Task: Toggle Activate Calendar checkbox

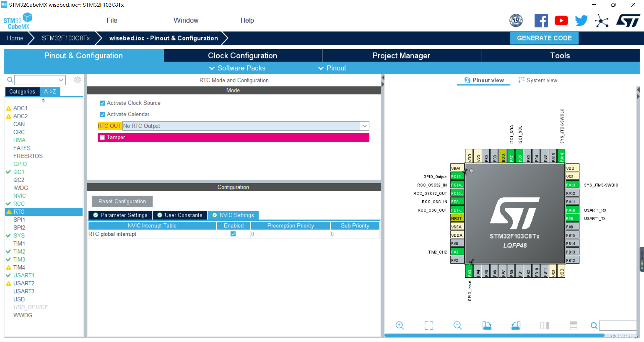Action: point(102,115)
